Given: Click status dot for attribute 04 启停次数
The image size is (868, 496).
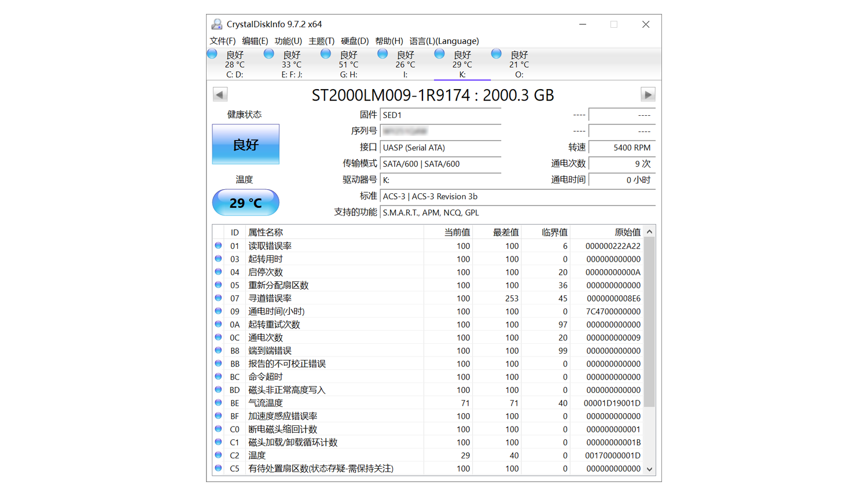Looking at the screenshot, I should (x=218, y=271).
